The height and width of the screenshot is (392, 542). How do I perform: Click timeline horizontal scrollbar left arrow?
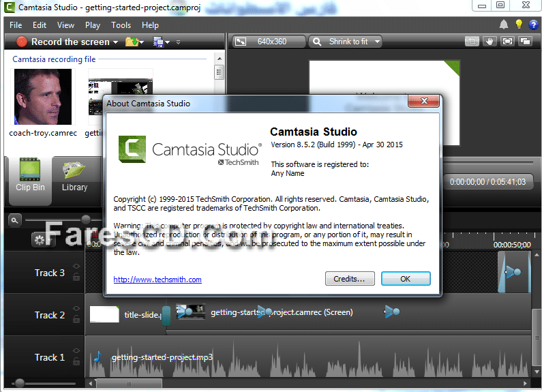coord(91,383)
